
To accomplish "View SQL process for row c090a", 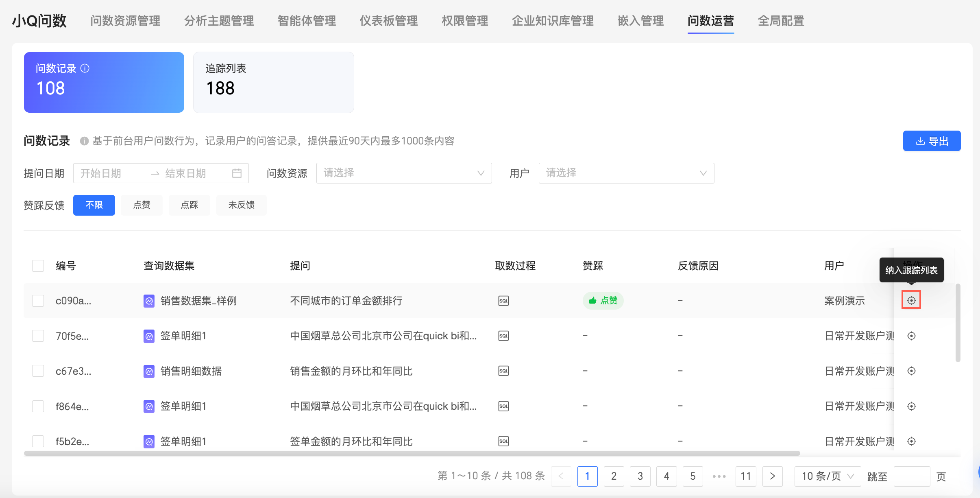I will coord(503,301).
